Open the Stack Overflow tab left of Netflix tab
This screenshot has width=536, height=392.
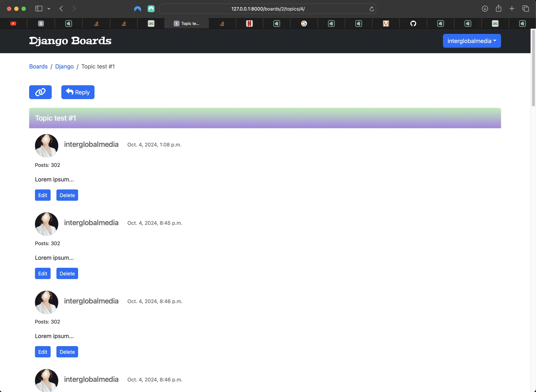pyautogui.click(x=222, y=23)
